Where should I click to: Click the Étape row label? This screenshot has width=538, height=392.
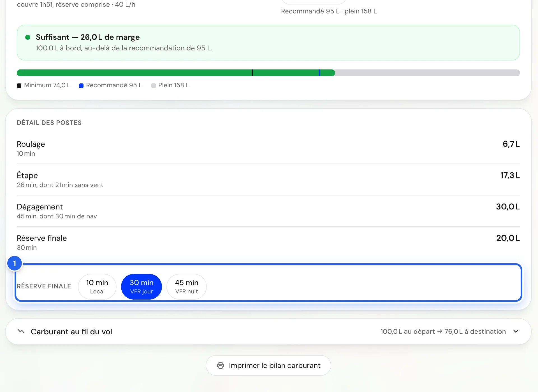click(x=27, y=175)
